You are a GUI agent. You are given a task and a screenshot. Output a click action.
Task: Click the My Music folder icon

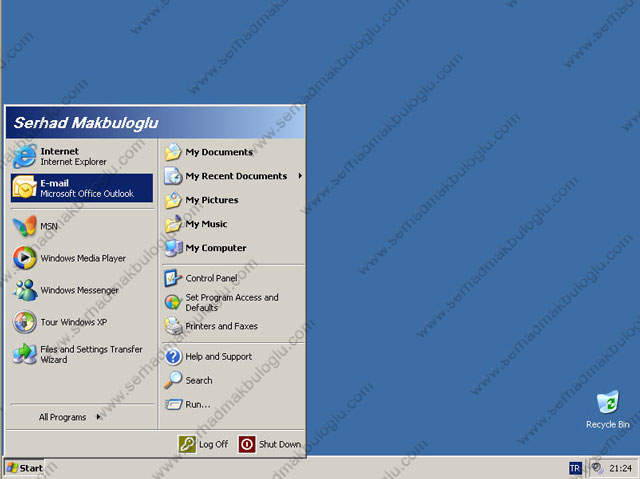(173, 224)
